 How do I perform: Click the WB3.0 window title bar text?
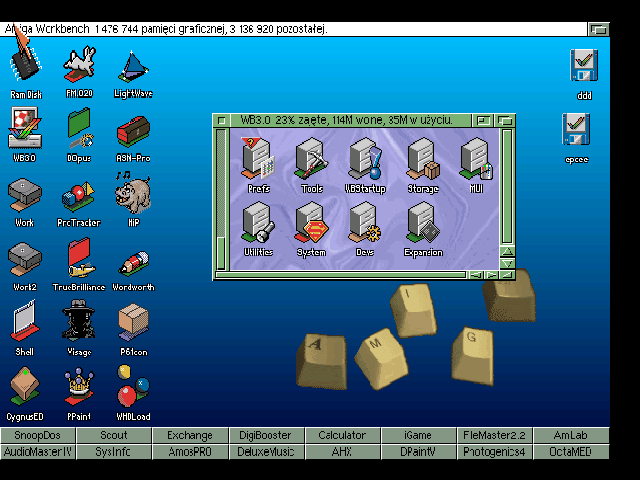pos(346,120)
